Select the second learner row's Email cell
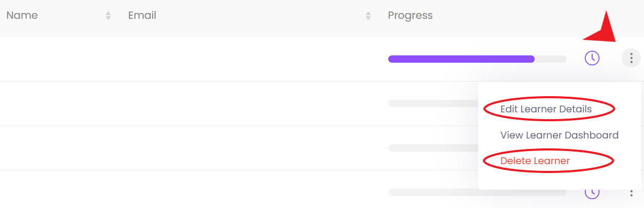Viewport: 644px width, 208px height. tap(252, 103)
